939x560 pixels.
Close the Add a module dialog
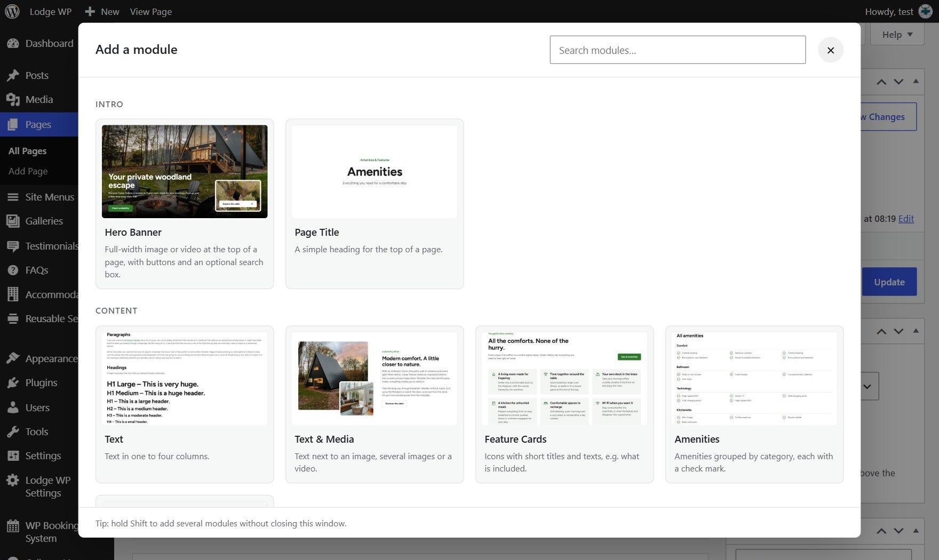(831, 50)
